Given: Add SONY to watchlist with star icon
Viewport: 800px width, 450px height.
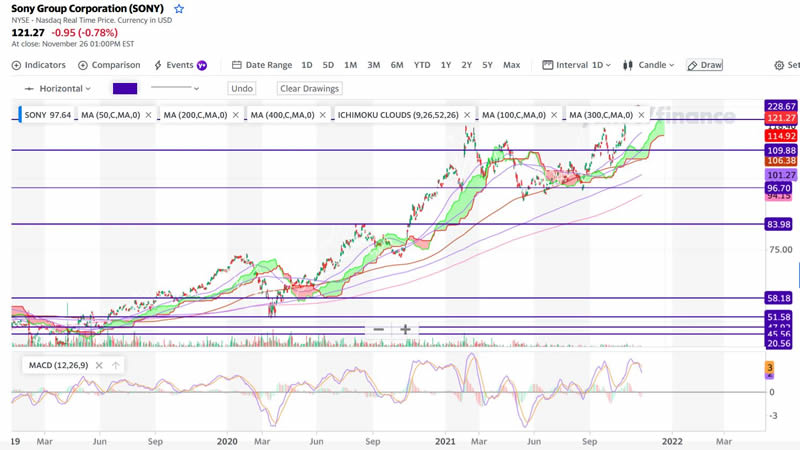Looking at the screenshot, I should pos(179,8).
